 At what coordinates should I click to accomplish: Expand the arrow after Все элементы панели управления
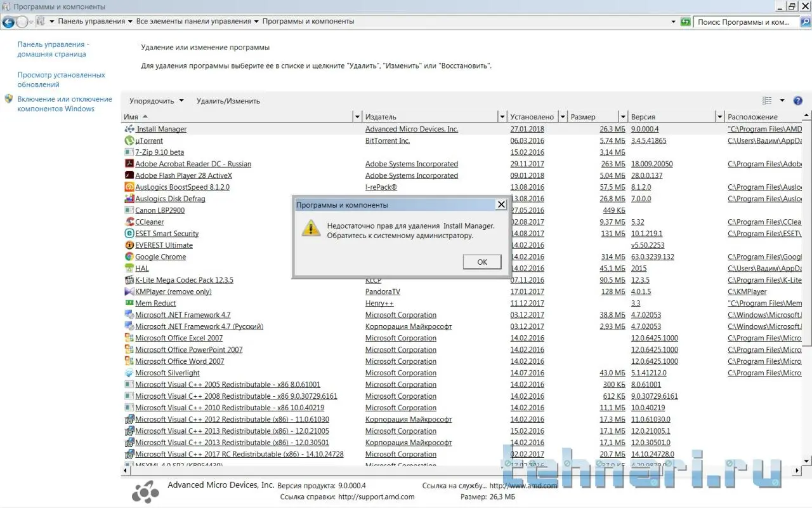click(x=256, y=22)
